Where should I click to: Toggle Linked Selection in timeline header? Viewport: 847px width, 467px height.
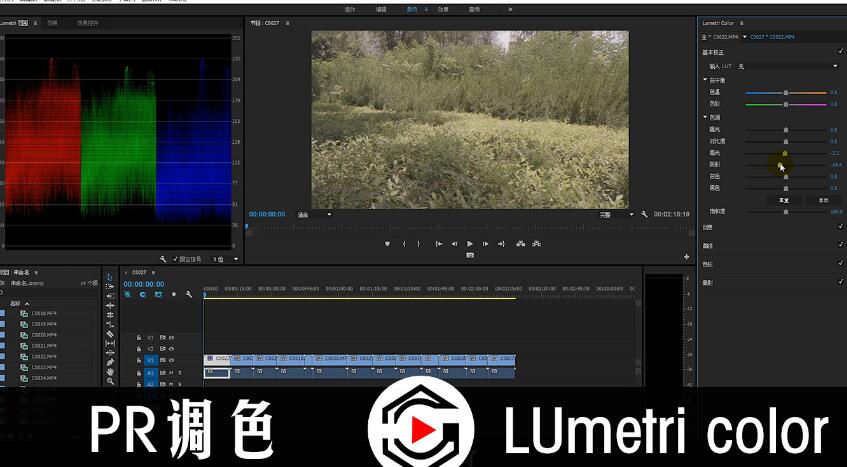click(x=158, y=294)
